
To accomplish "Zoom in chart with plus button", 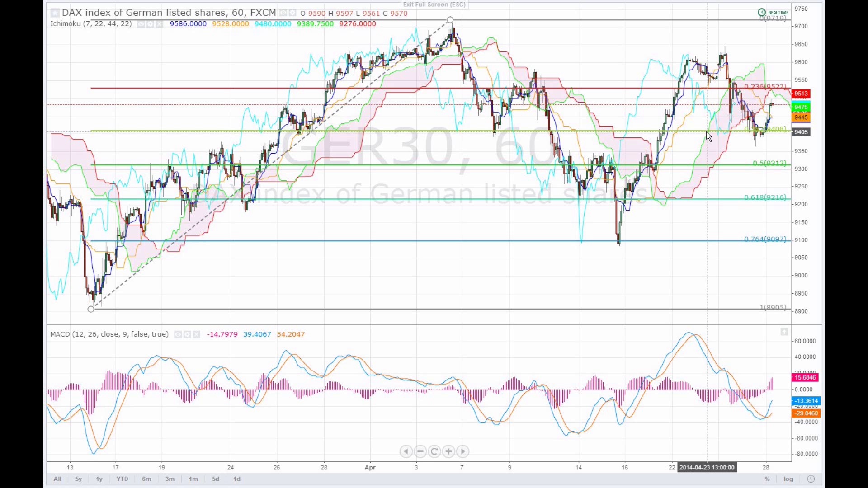I will pyautogui.click(x=448, y=451).
